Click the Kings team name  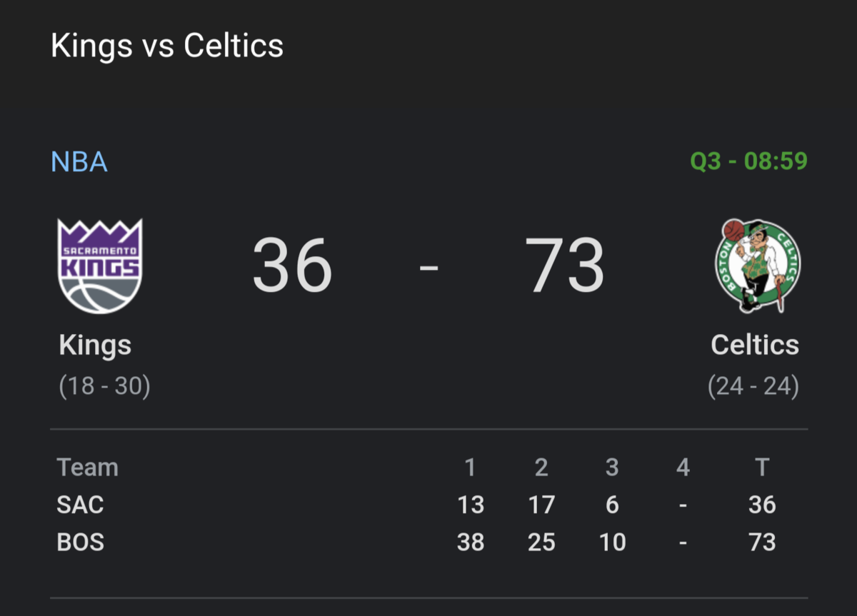(x=95, y=345)
